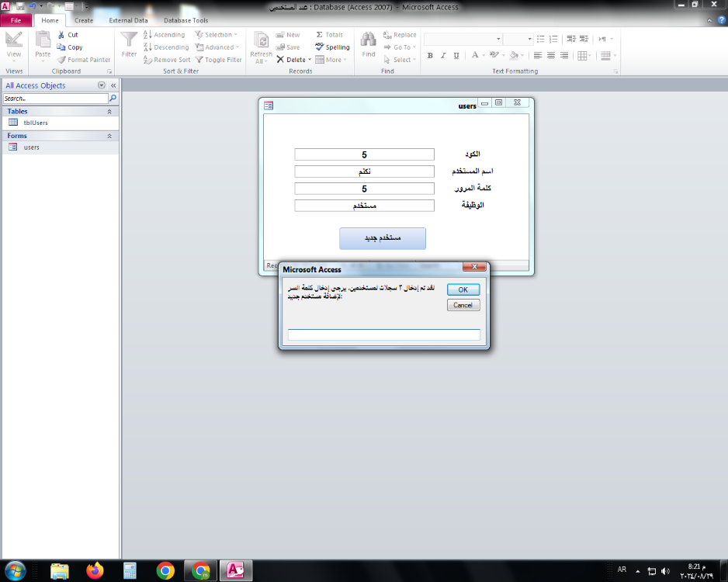
Task: Toggle bulleted list formatting
Action: (540, 39)
